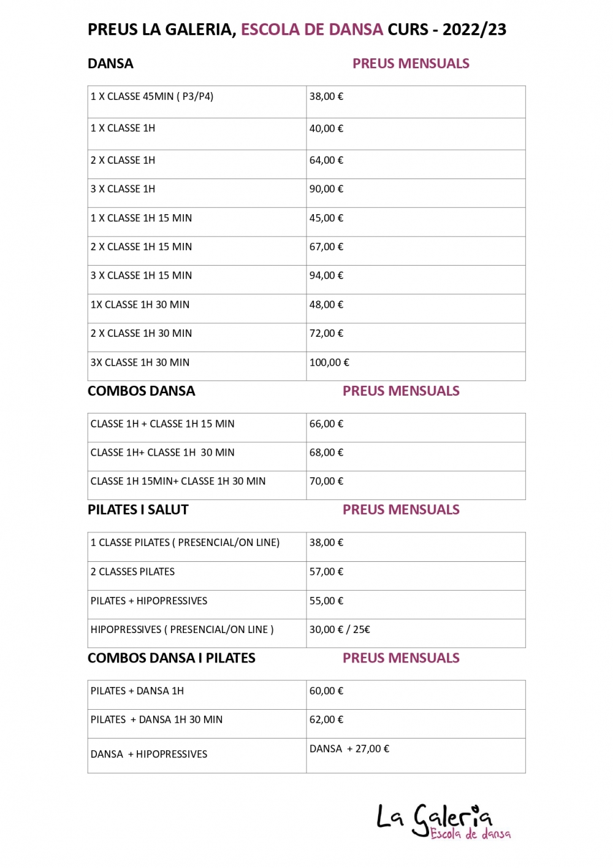This screenshot has width=613, height=868.
Task: Select the 3 X CLASSE 1H 15 MIN cell
Action: pos(141,275)
